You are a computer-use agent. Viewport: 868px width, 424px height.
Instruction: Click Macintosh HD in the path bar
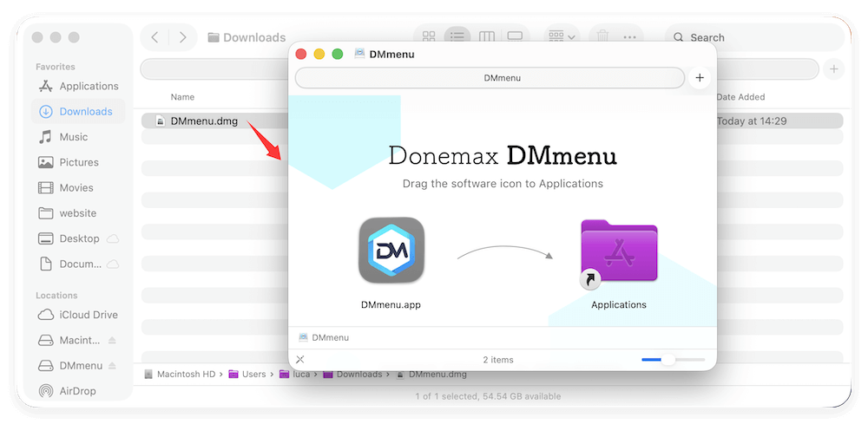[180, 375]
